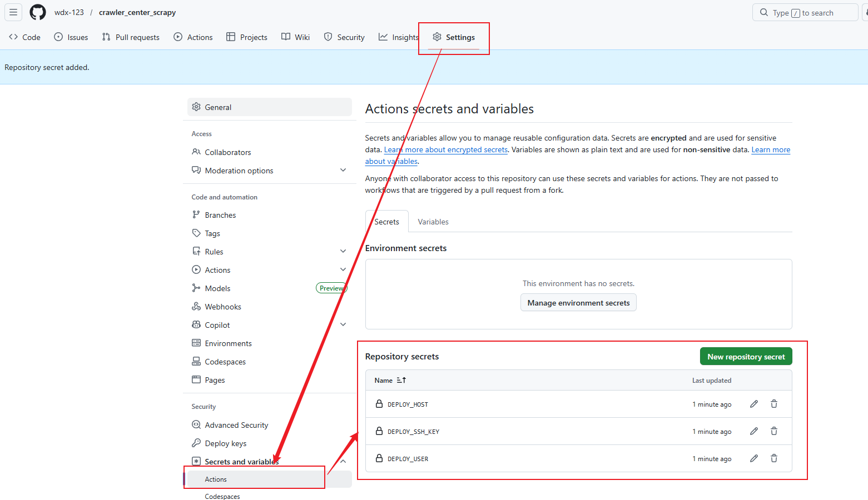Open General settings in sidebar

pyautogui.click(x=270, y=107)
